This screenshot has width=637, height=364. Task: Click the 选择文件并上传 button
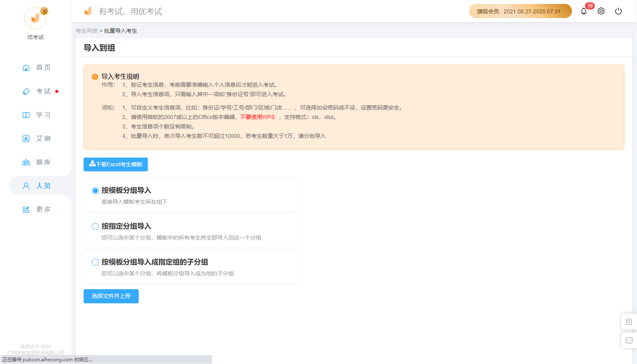pyautogui.click(x=111, y=296)
